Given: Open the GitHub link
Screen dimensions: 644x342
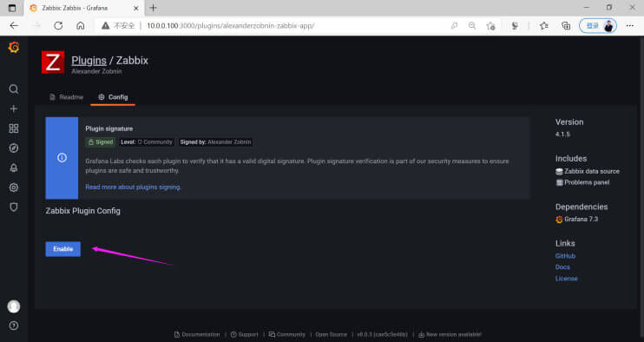Looking at the screenshot, I should [x=565, y=256].
